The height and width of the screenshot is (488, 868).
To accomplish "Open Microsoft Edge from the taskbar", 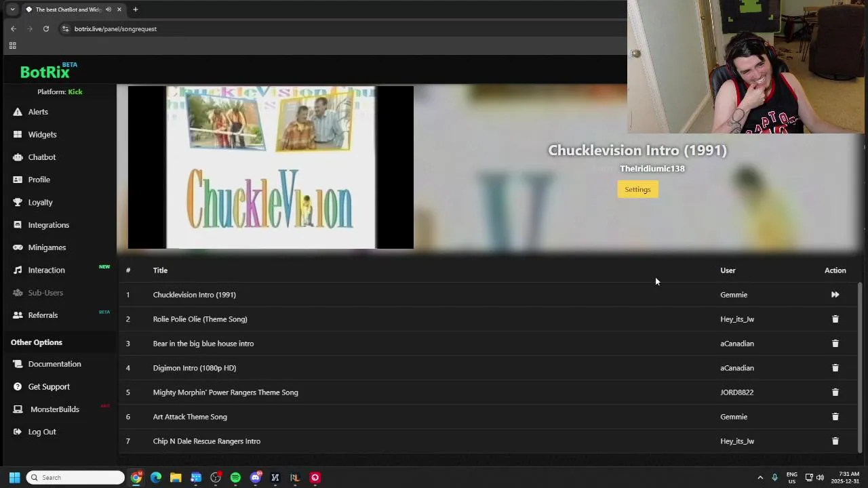I will (156, 478).
